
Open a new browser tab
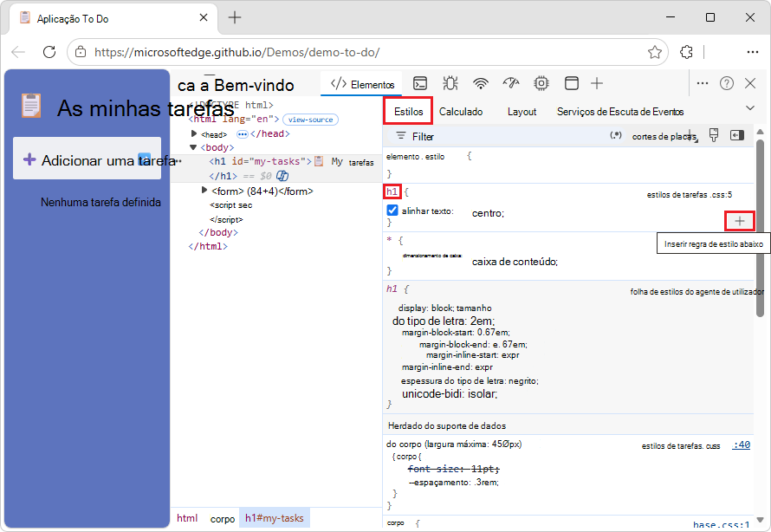235,17
